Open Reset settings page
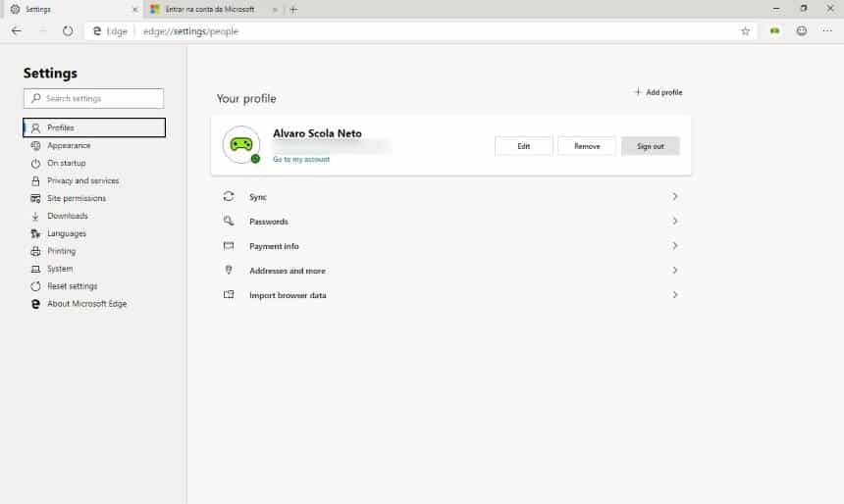The image size is (844, 504). [72, 286]
